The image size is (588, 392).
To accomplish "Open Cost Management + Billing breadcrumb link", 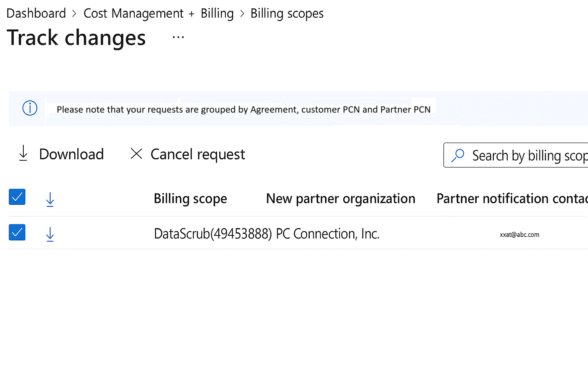I will [158, 13].
